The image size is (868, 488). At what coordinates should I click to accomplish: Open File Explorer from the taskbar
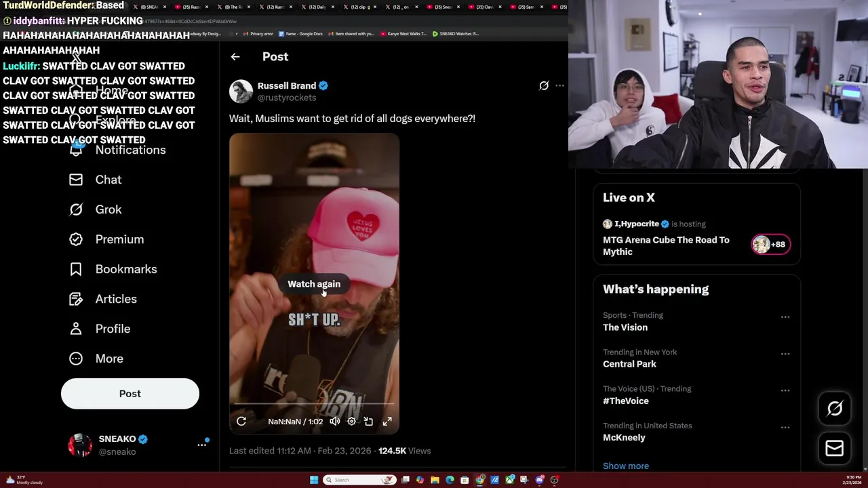click(x=435, y=480)
